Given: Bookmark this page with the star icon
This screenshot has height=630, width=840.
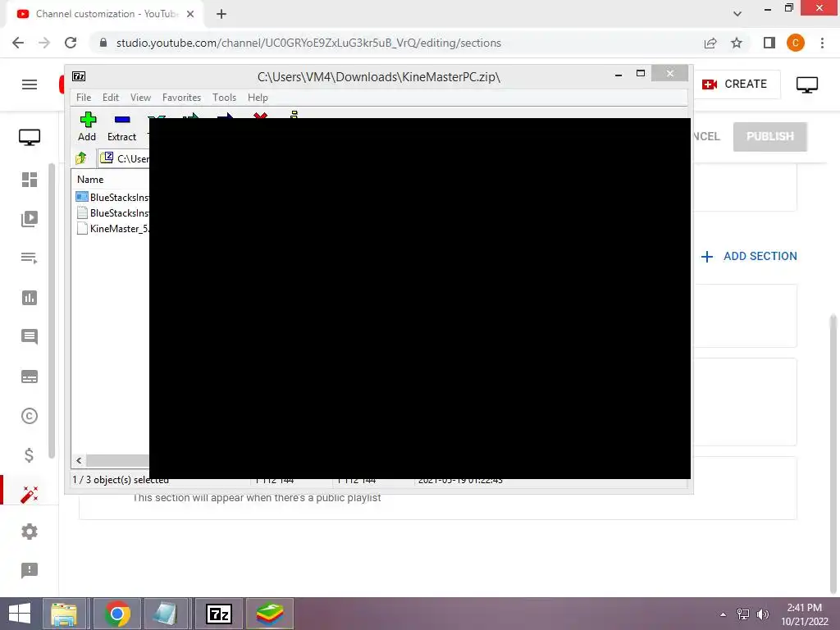Looking at the screenshot, I should click(x=737, y=43).
